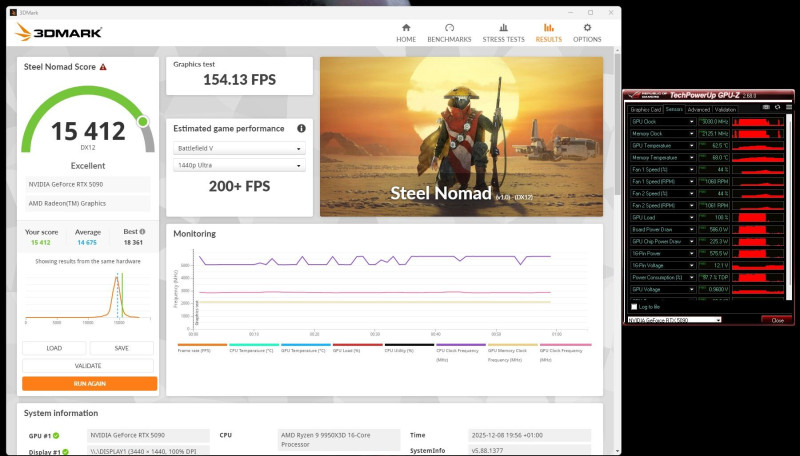Toggle CPU Temperature legend item
Viewport: 800px width, 456px height.
click(254, 348)
